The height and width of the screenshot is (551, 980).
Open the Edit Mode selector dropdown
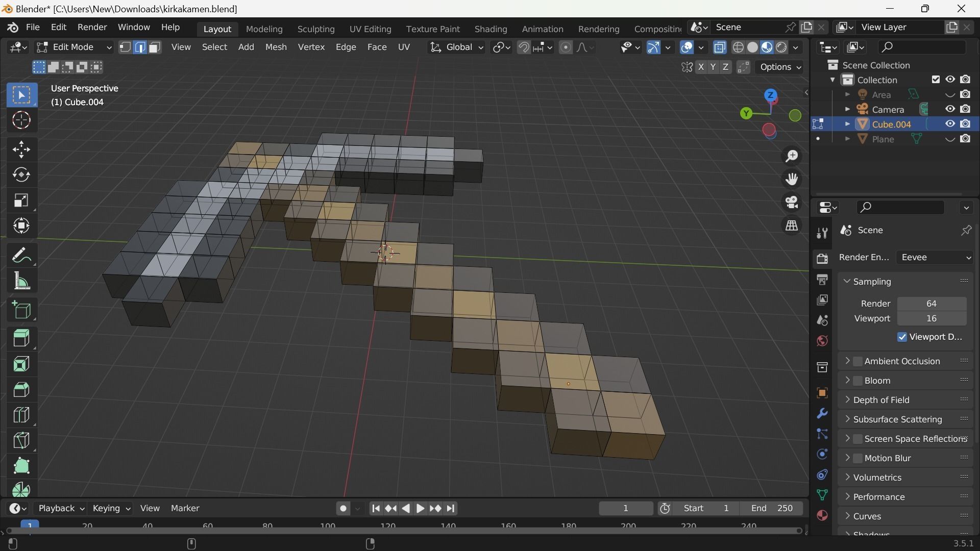coord(74,47)
